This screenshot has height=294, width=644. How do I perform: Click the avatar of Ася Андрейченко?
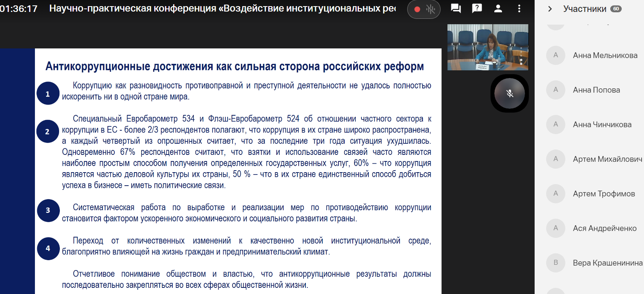pos(555,228)
